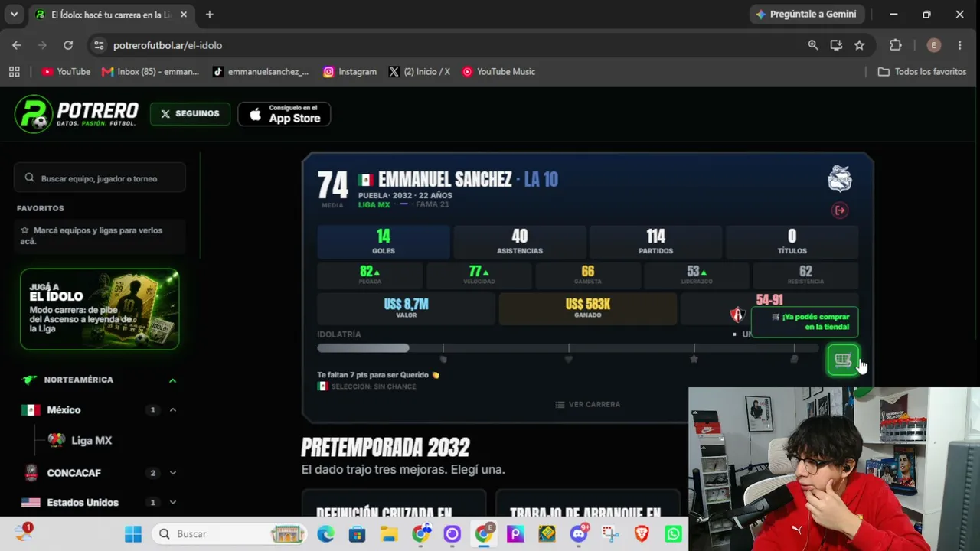Open the Instagram bookmark
The image size is (980, 551).
(350, 71)
